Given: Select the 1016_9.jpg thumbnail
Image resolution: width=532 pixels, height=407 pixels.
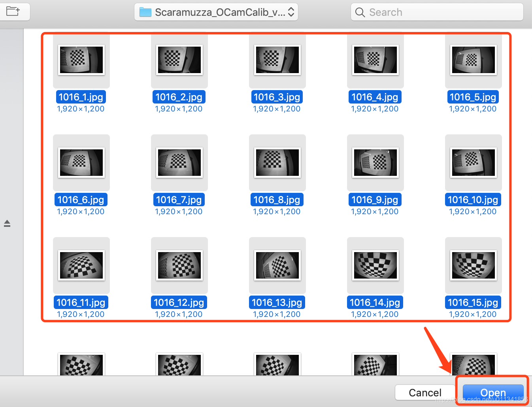Looking at the screenshot, I should (375, 162).
